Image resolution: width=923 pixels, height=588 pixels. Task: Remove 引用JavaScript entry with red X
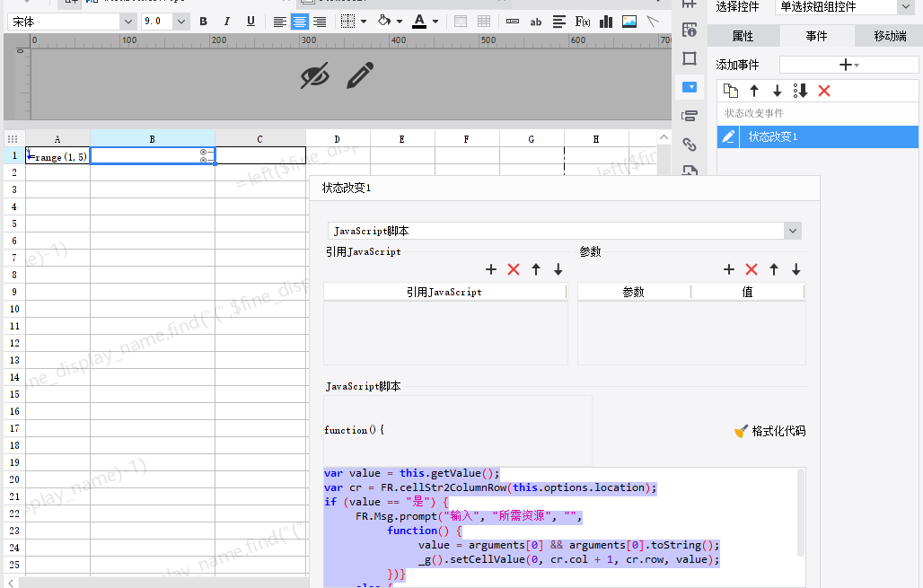coord(514,269)
